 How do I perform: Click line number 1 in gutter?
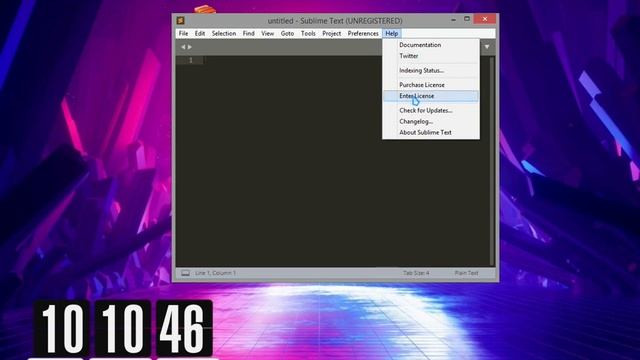tap(191, 60)
